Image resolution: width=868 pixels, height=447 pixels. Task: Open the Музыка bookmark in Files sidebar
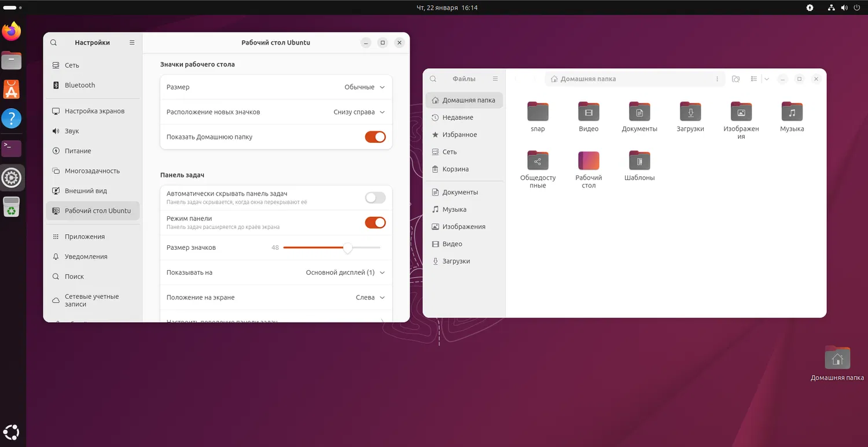[x=464, y=209]
